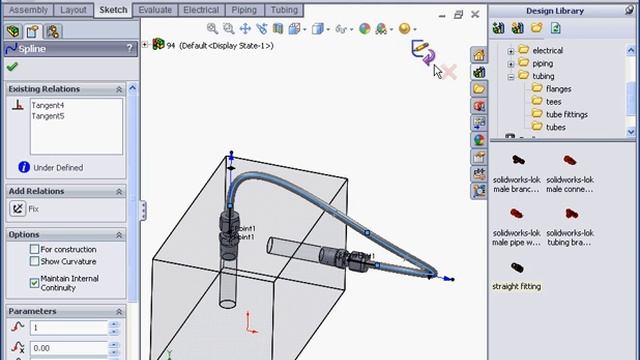Click property panel scroll up arrow
This screenshot has height=360, width=640.
pyautogui.click(x=132, y=88)
